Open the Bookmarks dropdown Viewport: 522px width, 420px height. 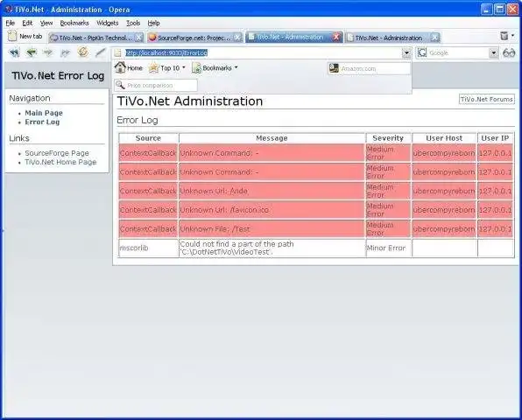point(215,68)
